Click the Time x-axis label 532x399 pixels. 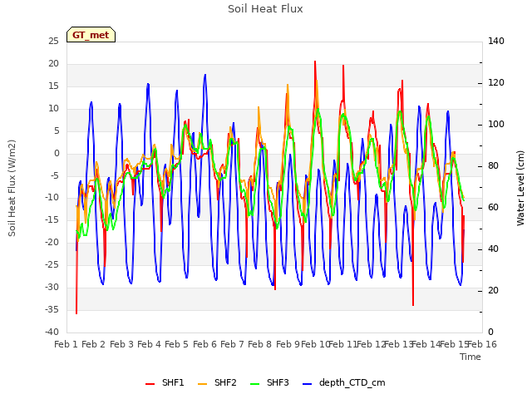pyautogui.click(x=470, y=357)
